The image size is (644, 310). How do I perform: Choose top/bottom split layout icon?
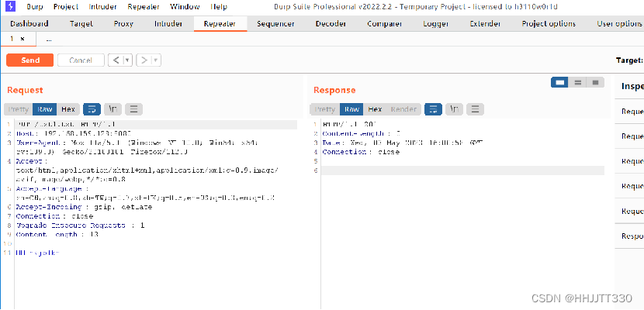578,82
